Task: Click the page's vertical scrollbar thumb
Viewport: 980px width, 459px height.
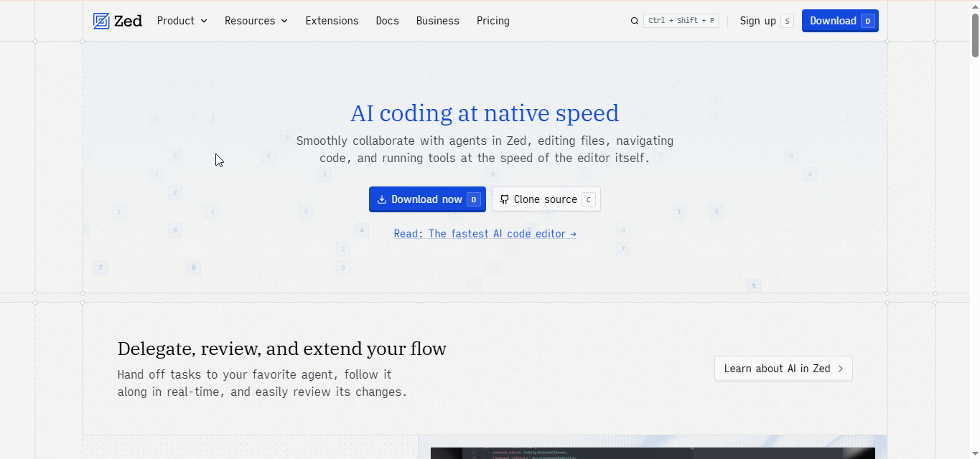Action: (x=975, y=34)
